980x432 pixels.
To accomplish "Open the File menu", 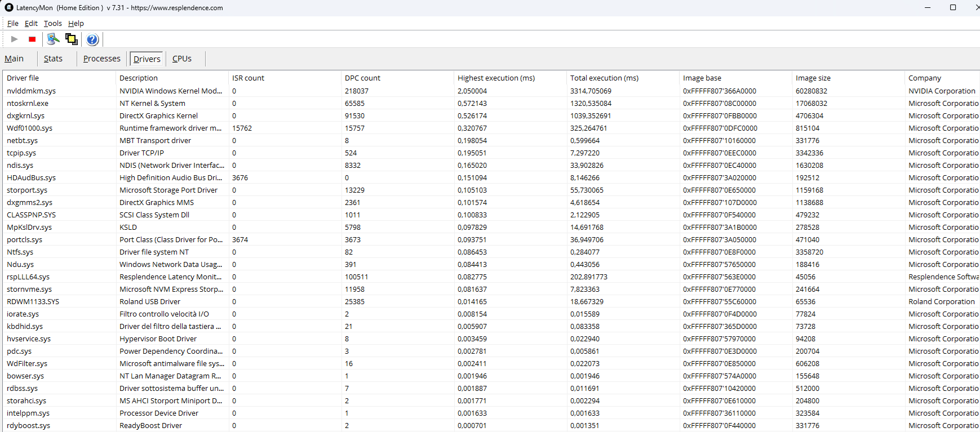I will pos(13,23).
